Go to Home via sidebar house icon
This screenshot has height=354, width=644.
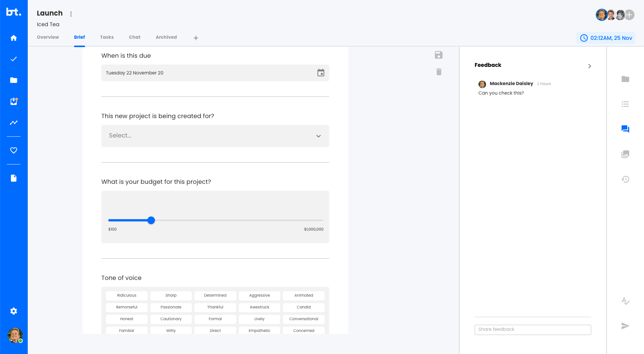[x=14, y=38]
